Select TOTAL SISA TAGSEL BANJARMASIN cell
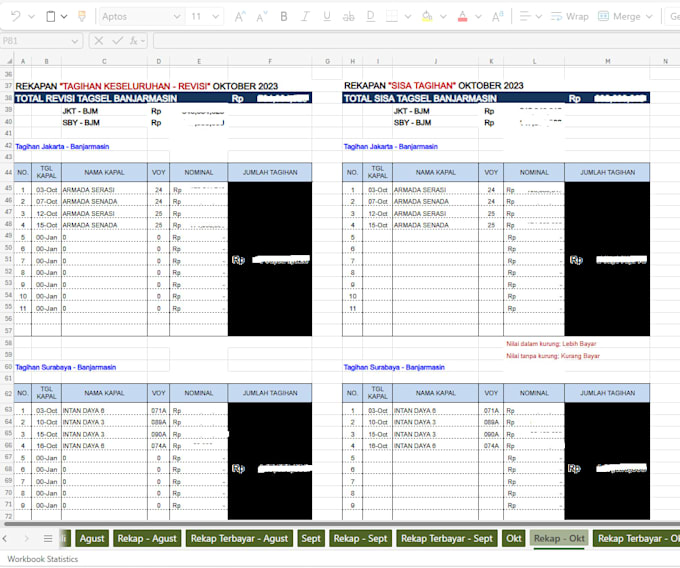680x568 pixels. pos(420,98)
